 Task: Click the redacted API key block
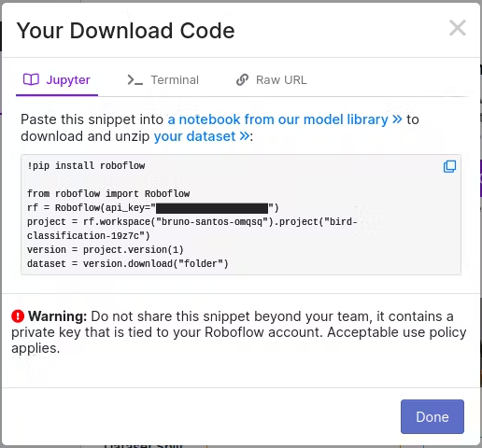point(212,208)
